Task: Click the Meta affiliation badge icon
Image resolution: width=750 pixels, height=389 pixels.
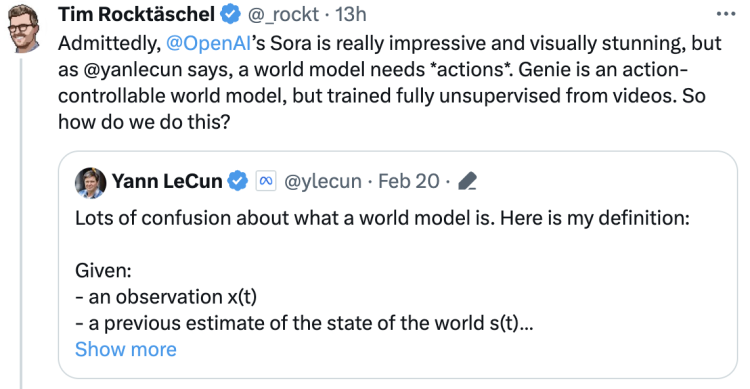Action: tap(266, 181)
